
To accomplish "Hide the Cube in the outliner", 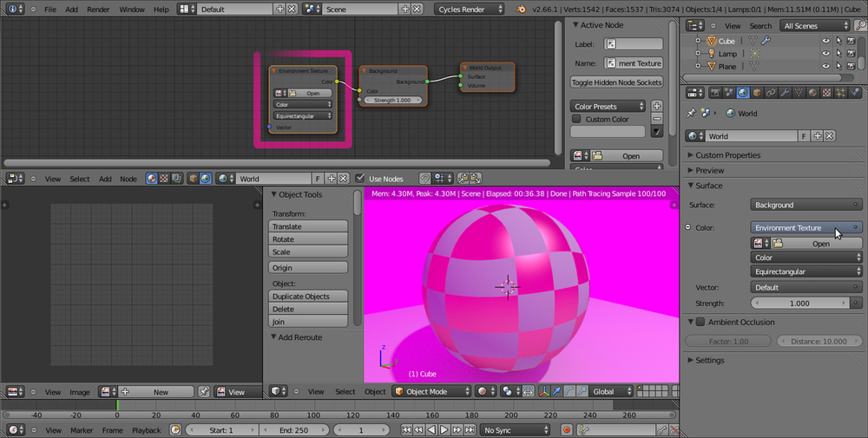I will 825,41.
